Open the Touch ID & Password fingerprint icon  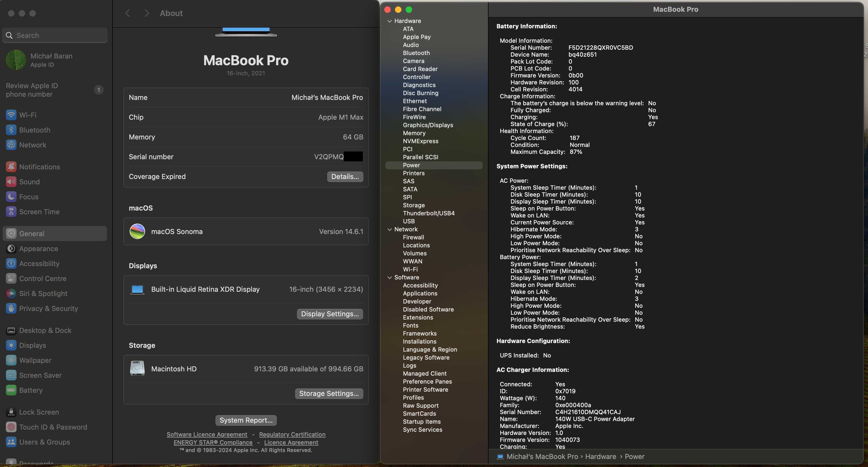[x=11, y=427]
